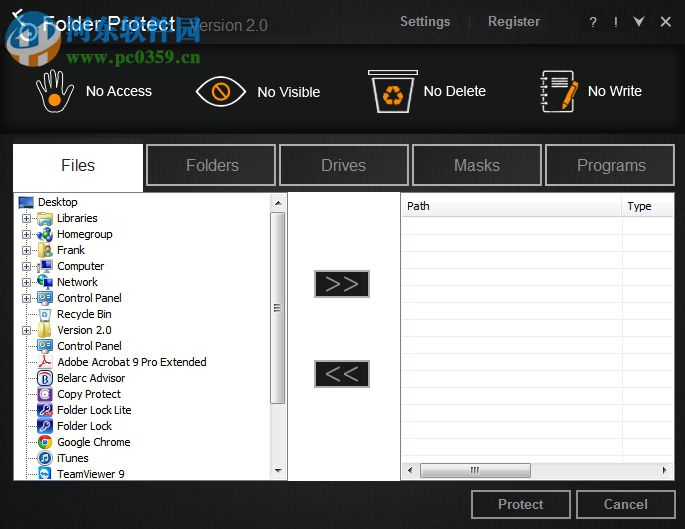Expand the Version 2.0 tree node
Screen dimensions: 685x529
26,331
